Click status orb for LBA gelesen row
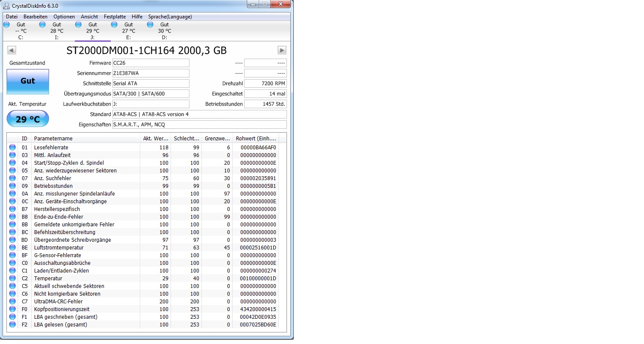644x344 pixels. (x=12, y=324)
